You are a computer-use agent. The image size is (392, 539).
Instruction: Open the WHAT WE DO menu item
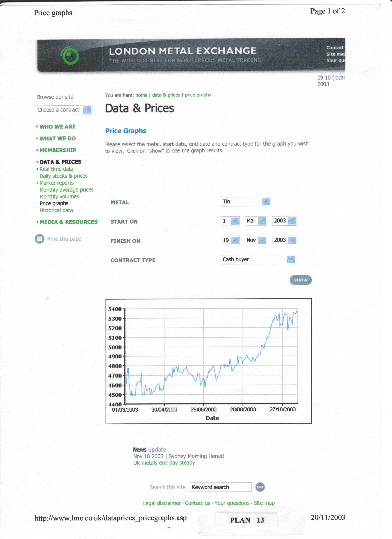[x=57, y=139]
